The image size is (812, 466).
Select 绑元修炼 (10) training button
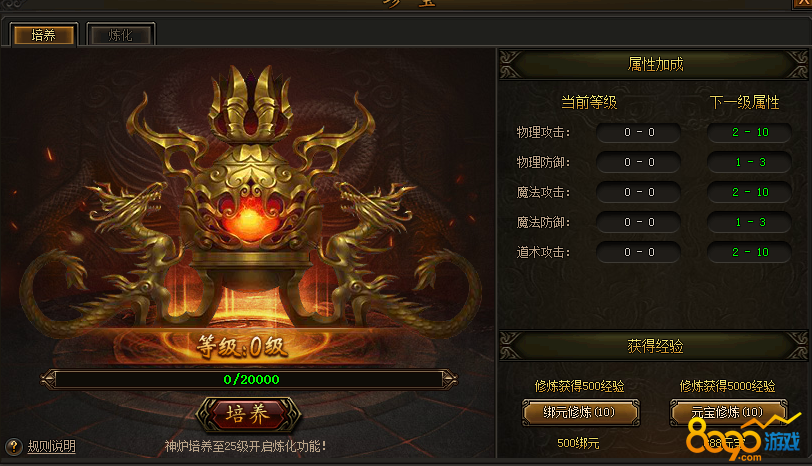(580, 412)
